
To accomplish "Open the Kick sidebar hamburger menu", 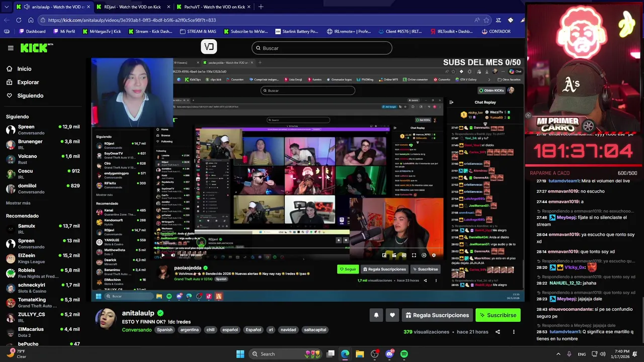I will click(x=11, y=48).
